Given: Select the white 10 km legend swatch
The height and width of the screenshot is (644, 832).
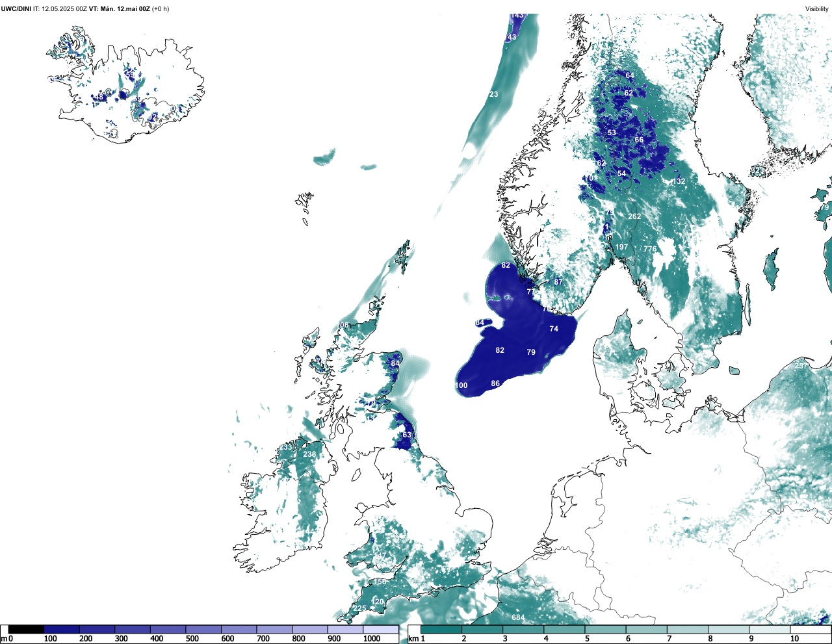Looking at the screenshot, I should coord(811,629).
